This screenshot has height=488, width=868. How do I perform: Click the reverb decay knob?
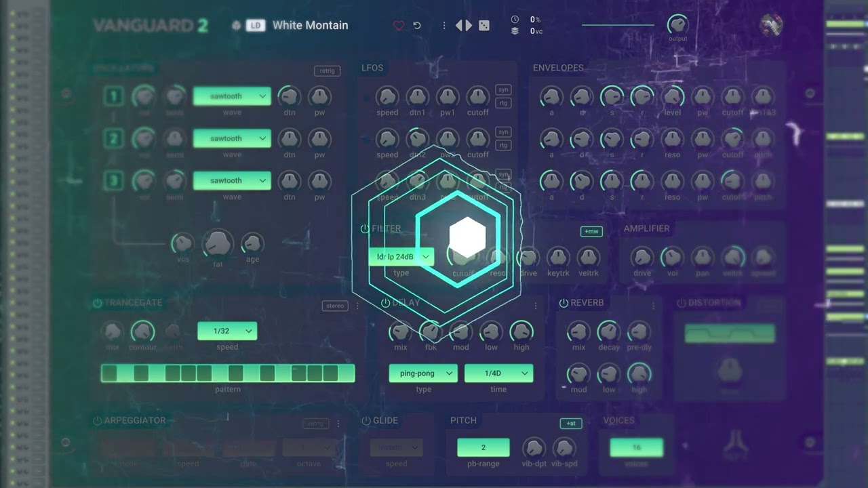608,331
